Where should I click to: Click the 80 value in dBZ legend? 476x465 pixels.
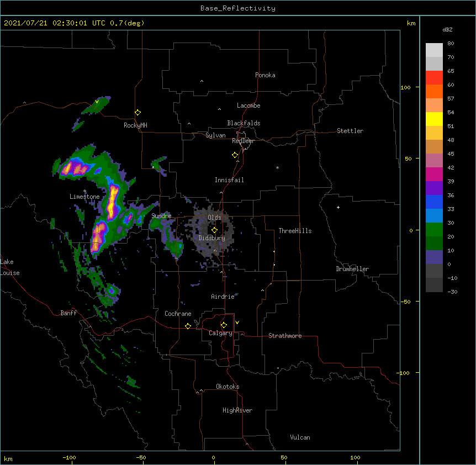point(451,44)
